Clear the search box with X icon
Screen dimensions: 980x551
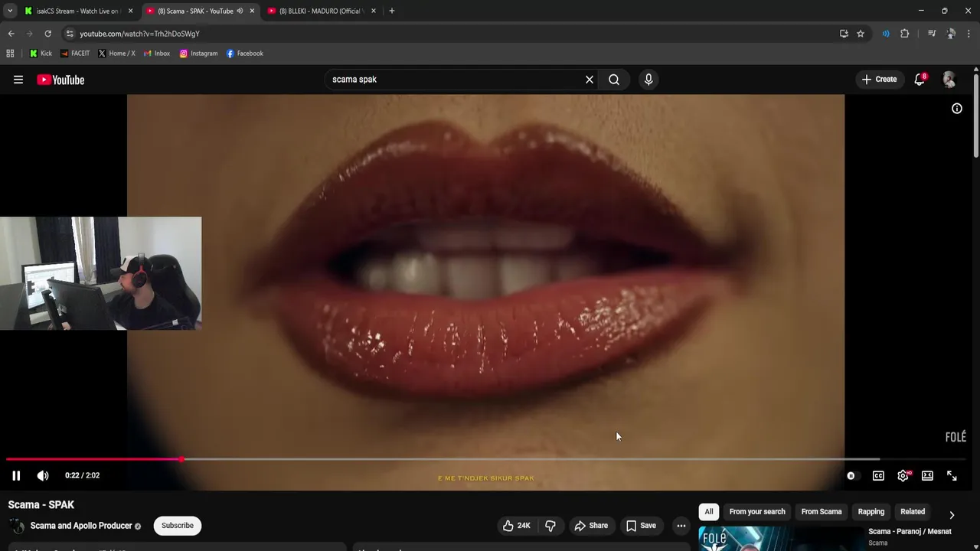pos(590,80)
